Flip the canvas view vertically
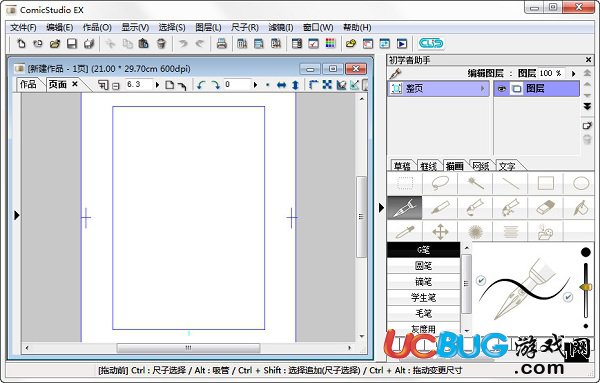The width and height of the screenshot is (600, 383). tap(295, 85)
